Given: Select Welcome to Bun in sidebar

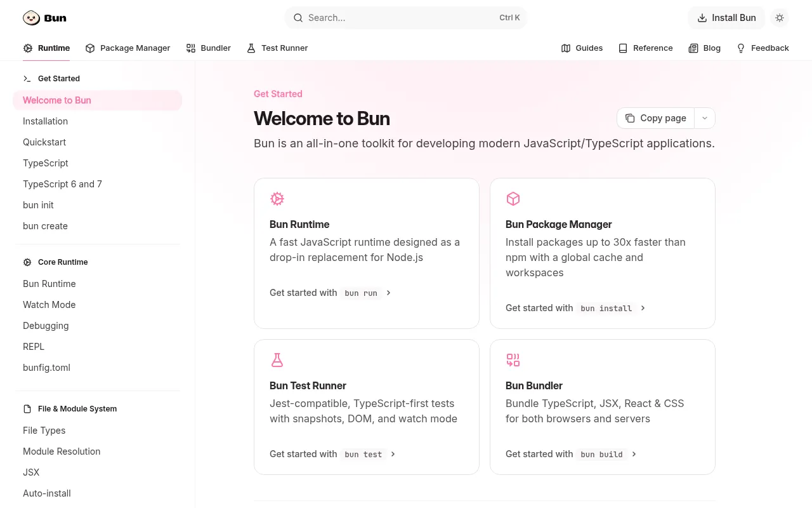Looking at the screenshot, I should [97, 100].
